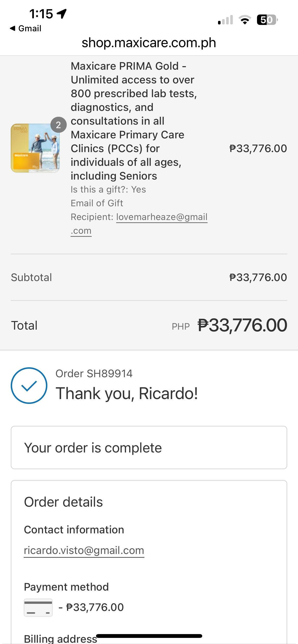
Task: Click the blue order-complete checkmark icon
Action: pos(29,385)
